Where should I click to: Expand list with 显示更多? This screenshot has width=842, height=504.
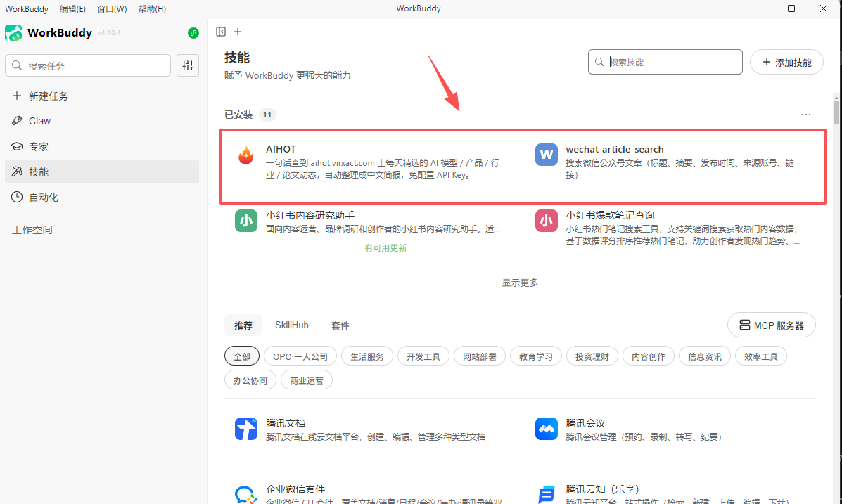tap(520, 283)
